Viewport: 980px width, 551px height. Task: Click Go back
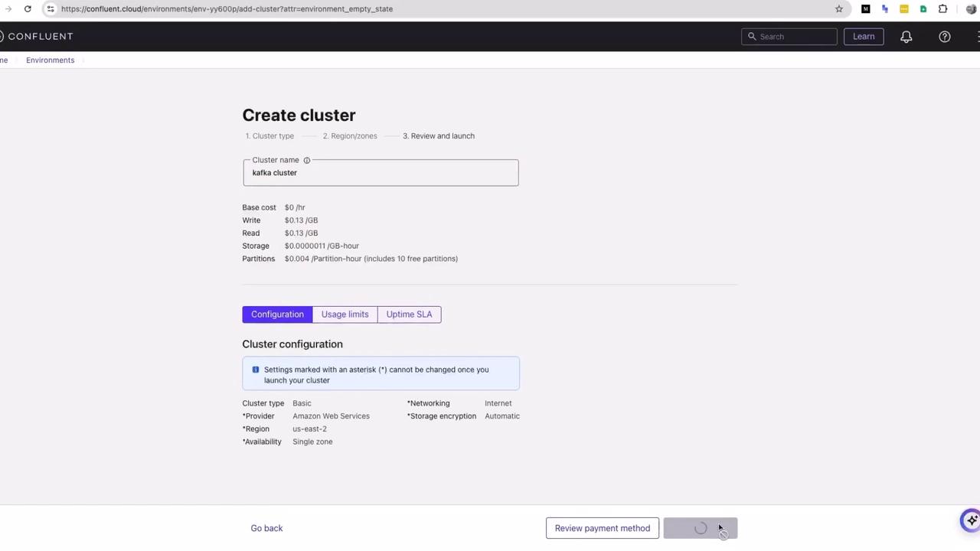tap(266, 528)
